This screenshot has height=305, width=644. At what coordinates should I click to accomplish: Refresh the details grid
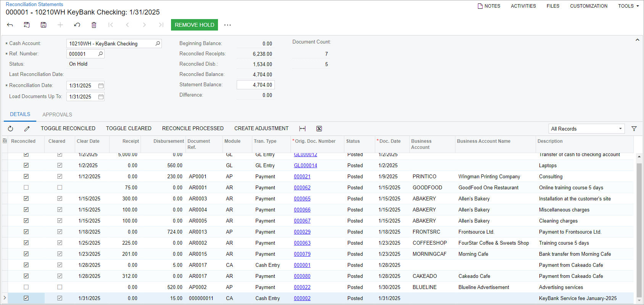tap(11, 129)
